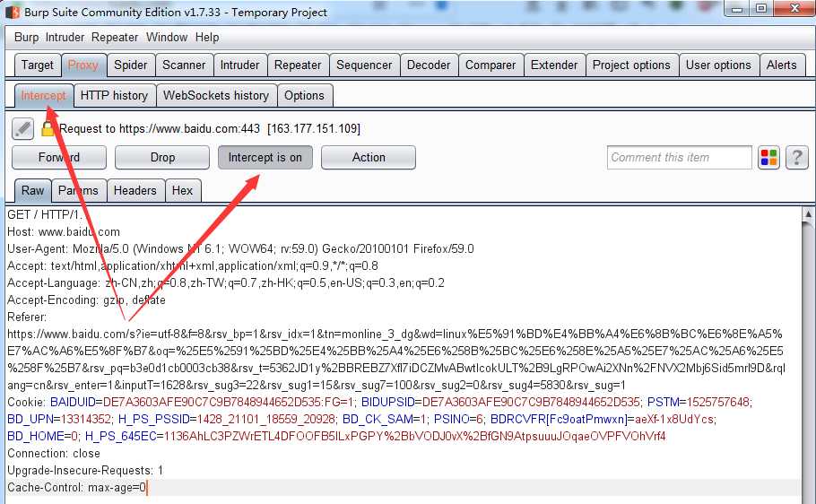
Task: Open the Scanner tab
Action: pyautogui.click(x=184, y=65)
